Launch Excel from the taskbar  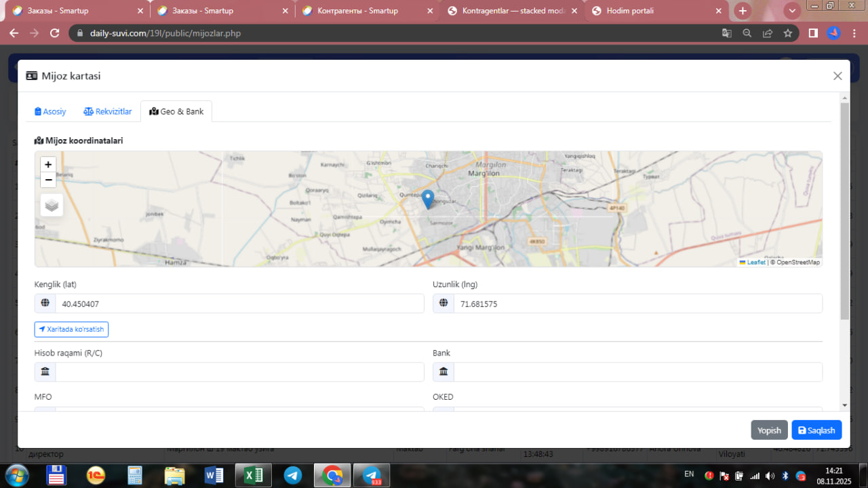tap(253, 475)
